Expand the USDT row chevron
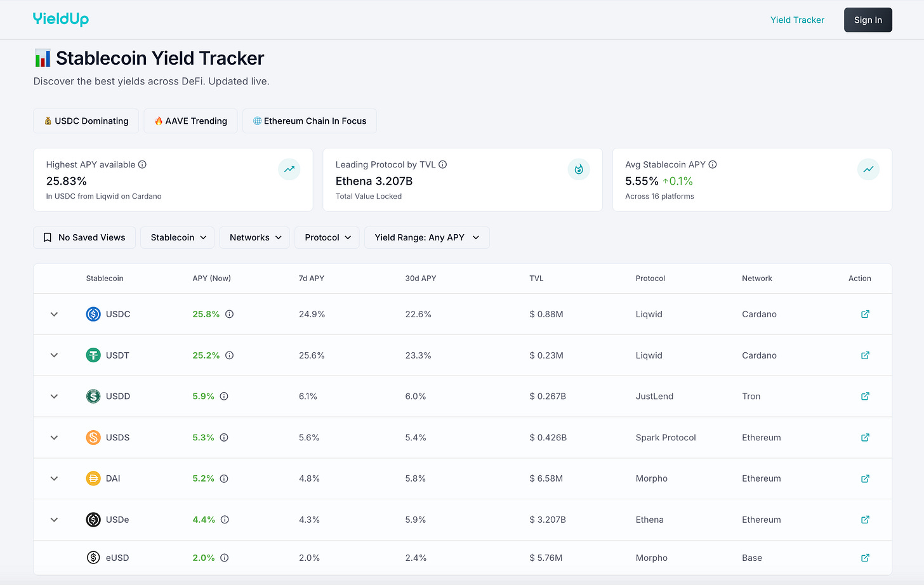This screenshot has width=924, height=585. click(54, 355)
